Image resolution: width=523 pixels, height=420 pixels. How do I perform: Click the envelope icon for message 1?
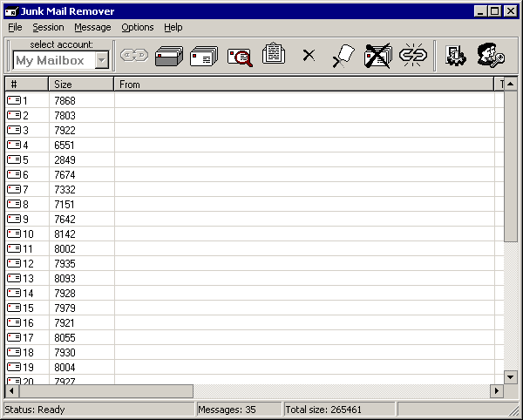tap(14, 100)
